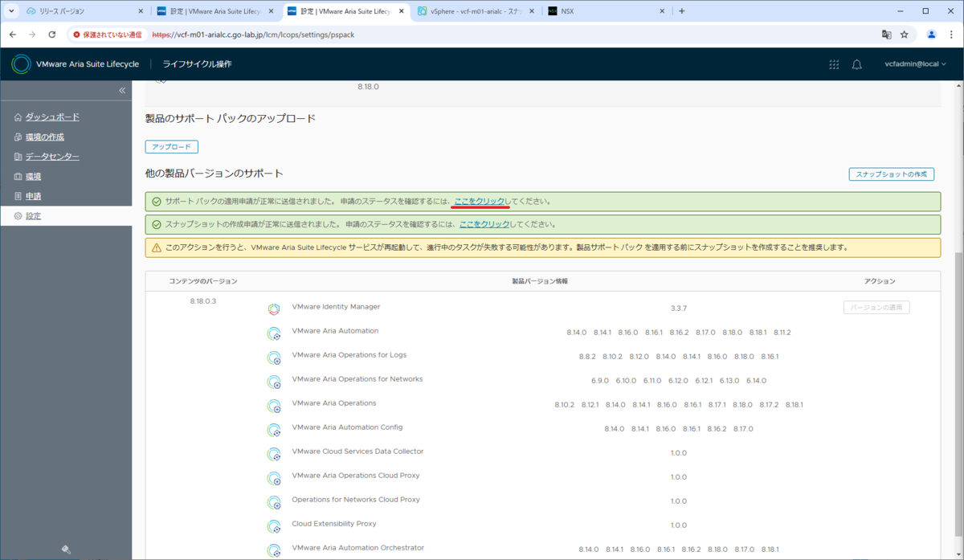Click the Cloud Services Data Collector icon
Viewport: 964px width, 560px height.
pyautogui.click(x=274, y=454)
